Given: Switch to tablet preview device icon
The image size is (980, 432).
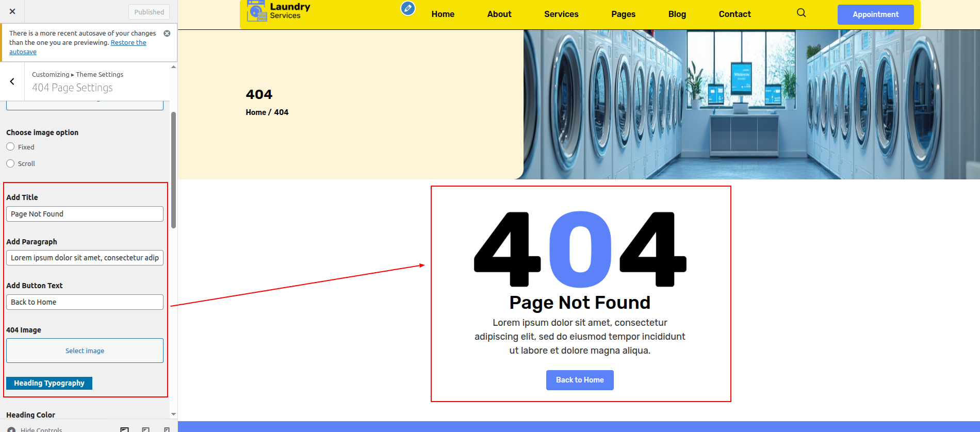Looking at the screenshot, I should pos(146,429).
